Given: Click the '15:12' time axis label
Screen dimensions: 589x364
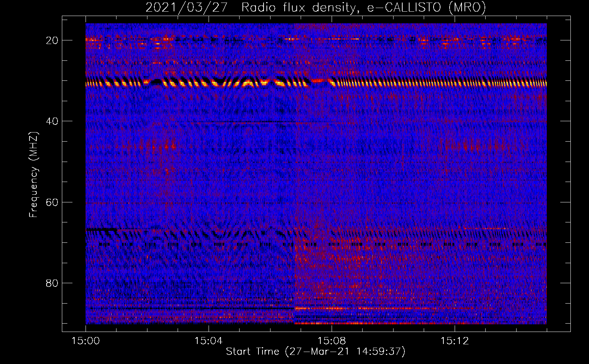Looking at the screenshot, I should click(454, 341).
